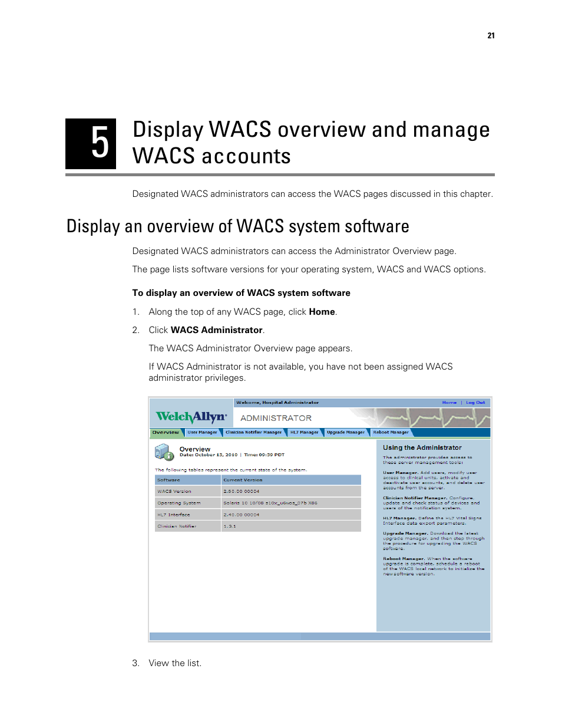Click the Current Version column header

(243, 480)
